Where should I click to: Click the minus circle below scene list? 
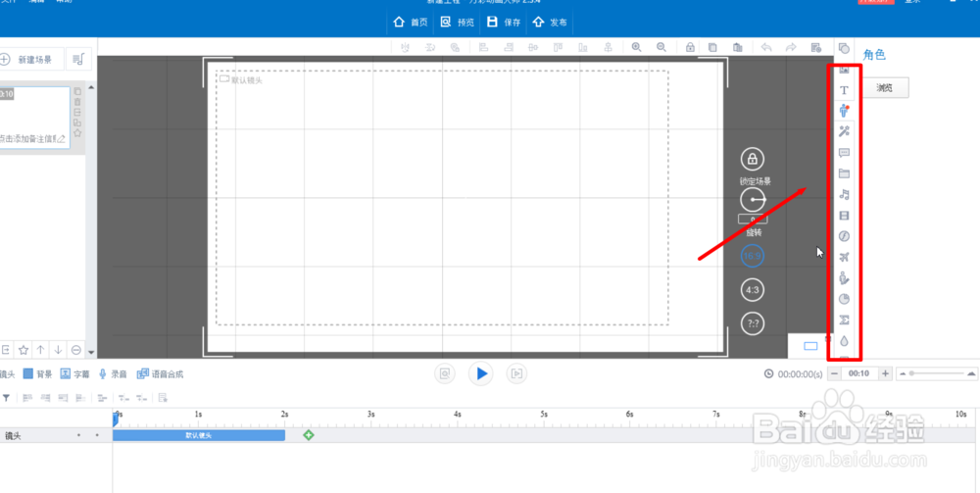pos(76,350)
